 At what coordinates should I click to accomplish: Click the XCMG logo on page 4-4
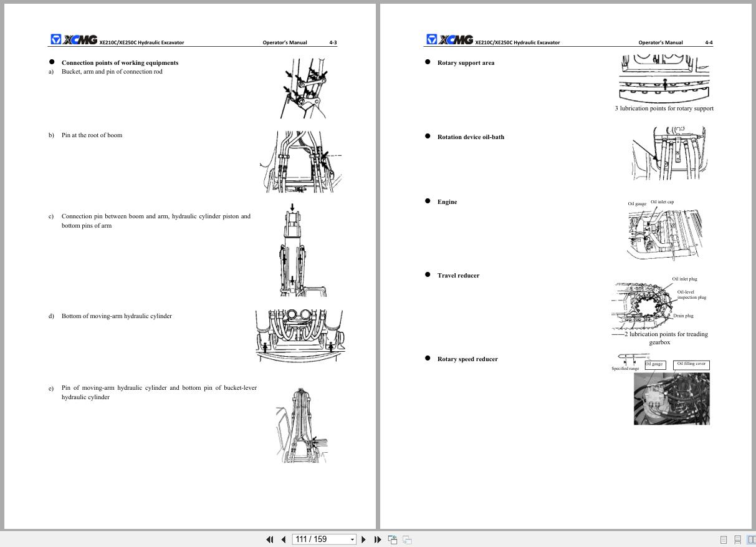click(449, 40)
